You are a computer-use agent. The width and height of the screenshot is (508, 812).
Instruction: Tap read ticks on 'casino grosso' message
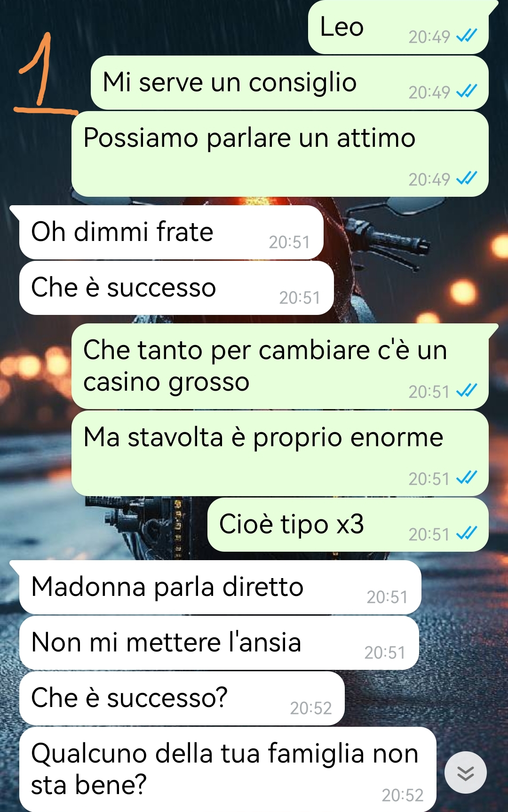click(x=467, y=391)
